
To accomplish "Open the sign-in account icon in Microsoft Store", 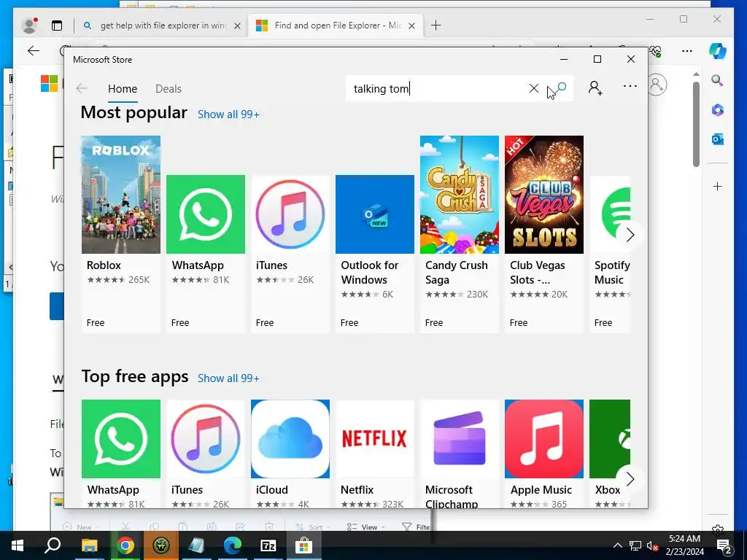I will click(595, 87).
